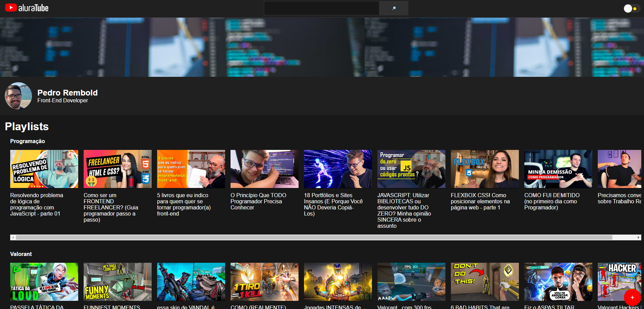This screenshot has width=644, height=309.
Task: Open the O Princípio Que TODO Programador thumbnail
Action: pyautogui.click(x=265, y=169)
